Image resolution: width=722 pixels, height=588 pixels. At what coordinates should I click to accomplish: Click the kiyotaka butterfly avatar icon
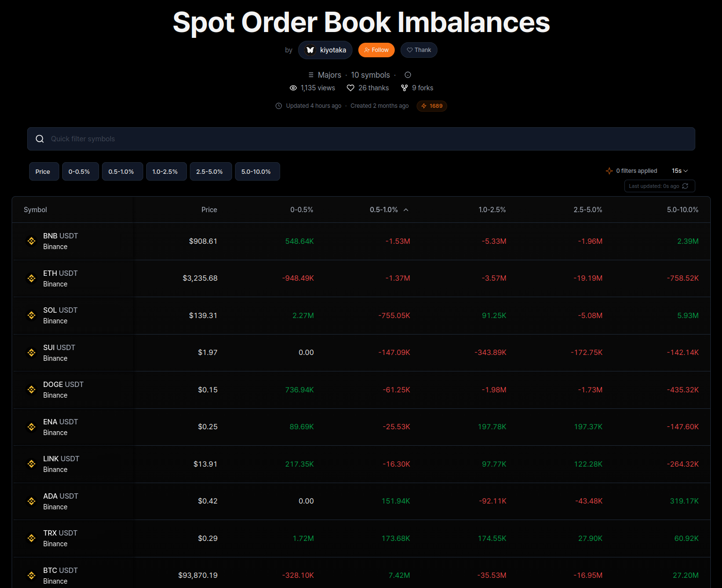(x=310, y=50)
